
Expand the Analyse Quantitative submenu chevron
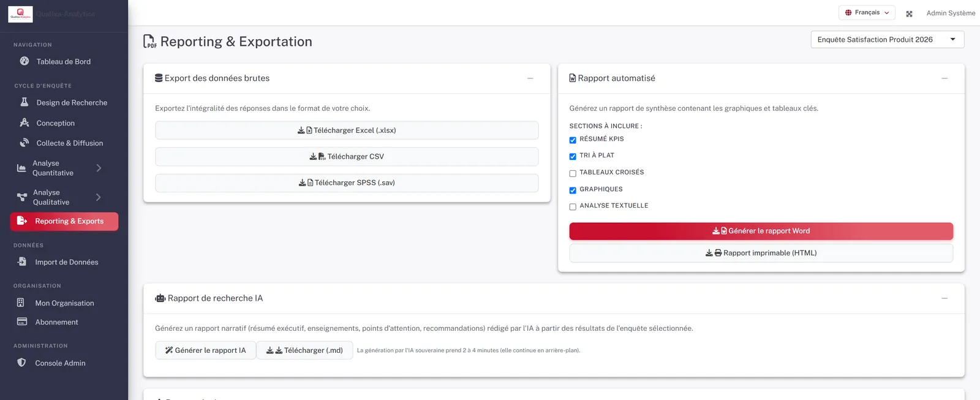click(99, 168)
